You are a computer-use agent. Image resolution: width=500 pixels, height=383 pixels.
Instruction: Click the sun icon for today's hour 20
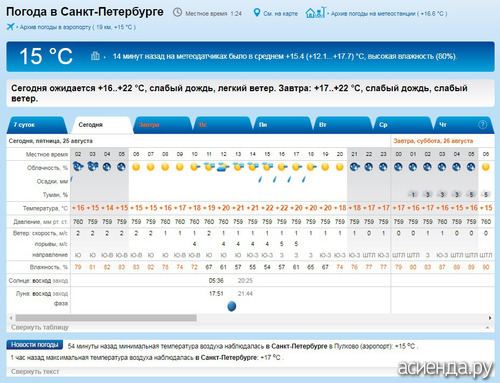pyautogui.click(x=340, y=167)
